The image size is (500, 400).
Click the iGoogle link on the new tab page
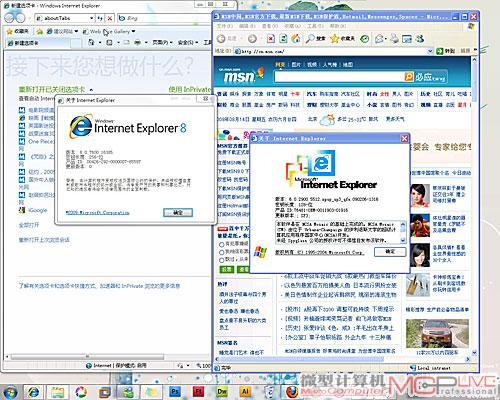(x=38, y=210)
